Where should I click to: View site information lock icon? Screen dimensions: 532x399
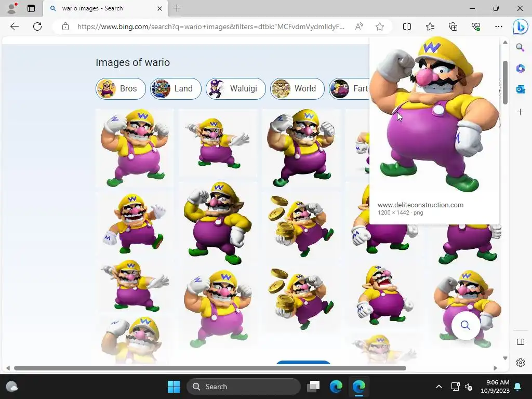point(65,27)
